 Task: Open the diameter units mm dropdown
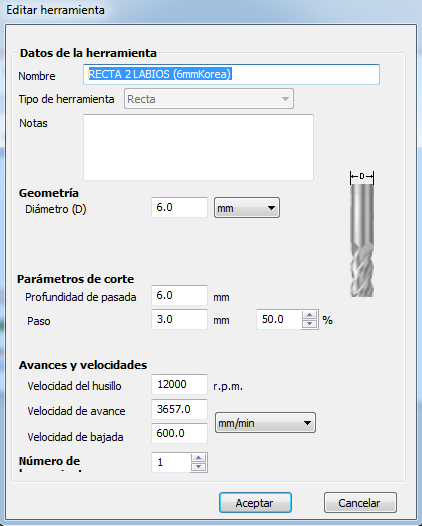[247, 208]
